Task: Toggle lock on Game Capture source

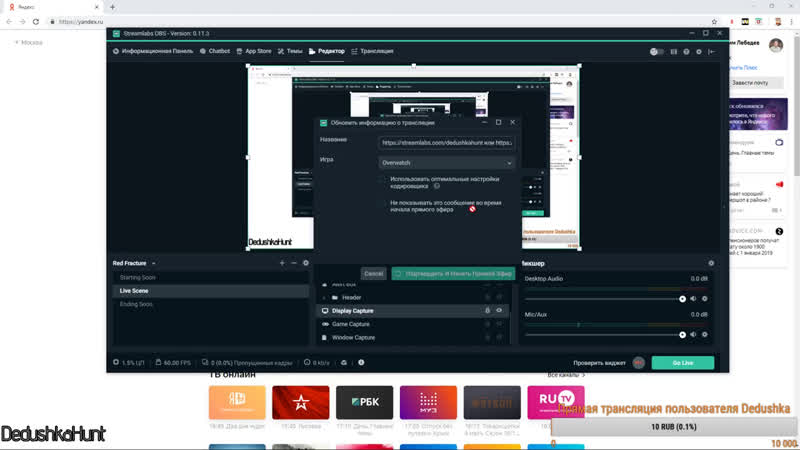Action: point(487,324)
